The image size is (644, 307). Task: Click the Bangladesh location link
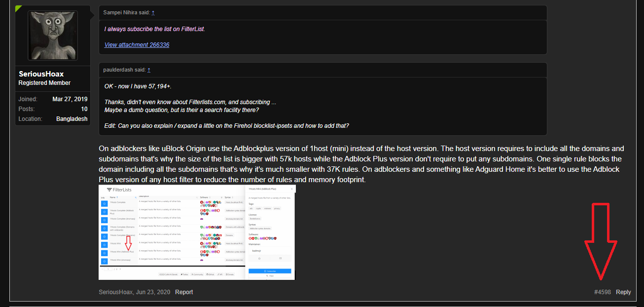pyautogui.click(x=72, y=119)
